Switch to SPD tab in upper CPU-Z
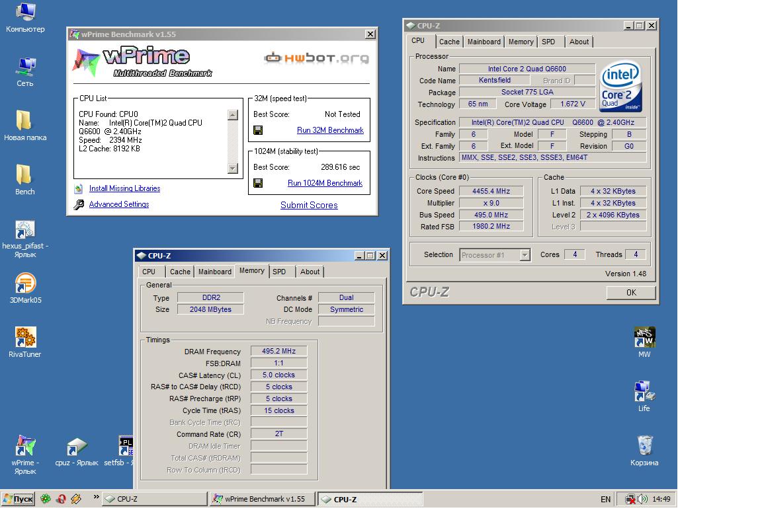 [550, 42]
